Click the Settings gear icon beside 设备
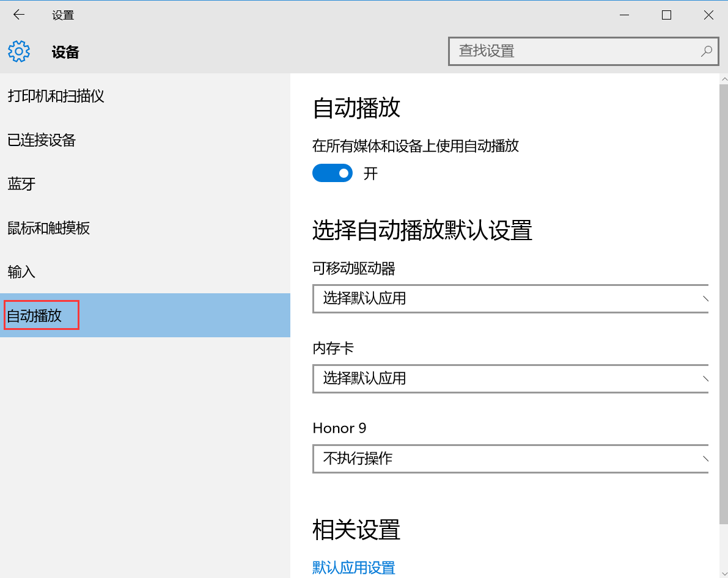The height and width of the screenshot is (578, 728). (19, 52)
